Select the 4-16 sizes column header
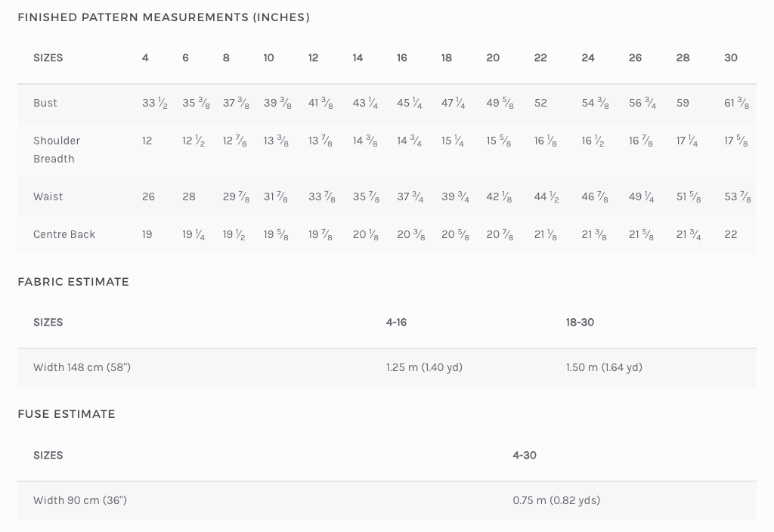 pos(396,322)
